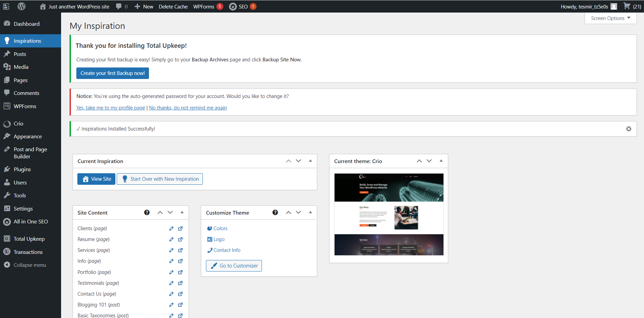Open the shopping cart icon (21)
This screenshot has width=644, height=318.
pos(627,6)
